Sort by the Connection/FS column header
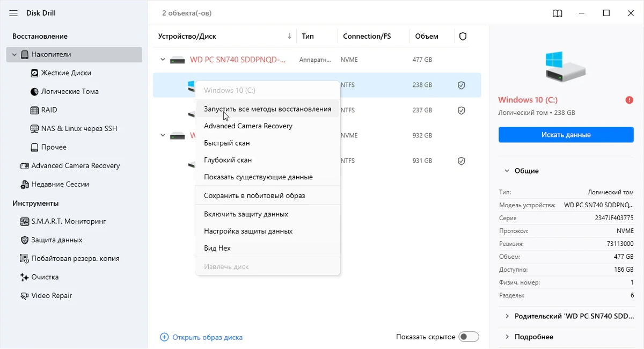The image size is (644, 349). click(x=367, y=36)
